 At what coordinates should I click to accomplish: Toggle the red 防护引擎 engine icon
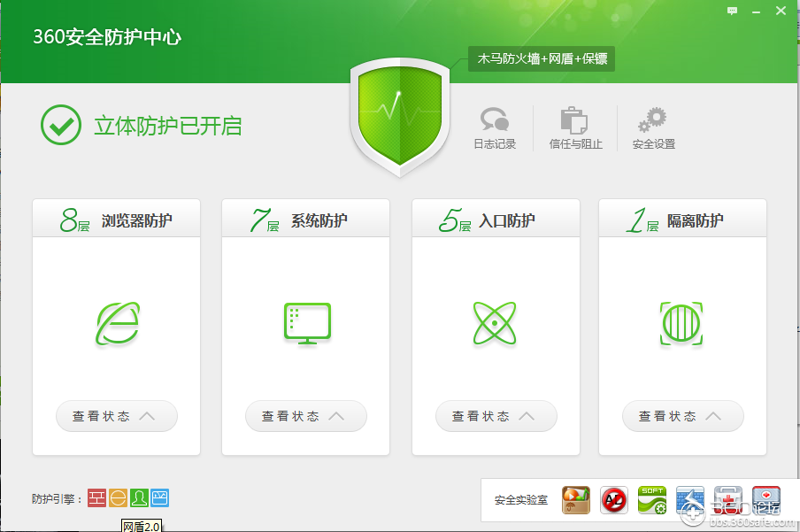tap(96, 497)
